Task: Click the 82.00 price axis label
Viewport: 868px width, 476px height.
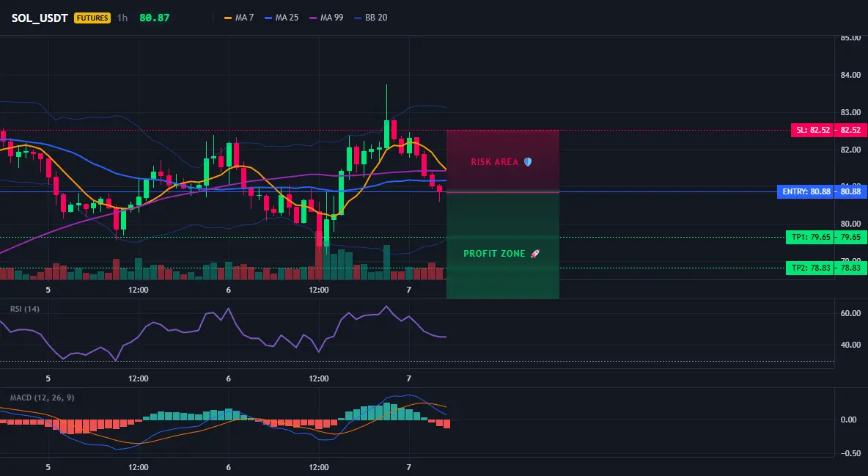Action: click(850, 150)
